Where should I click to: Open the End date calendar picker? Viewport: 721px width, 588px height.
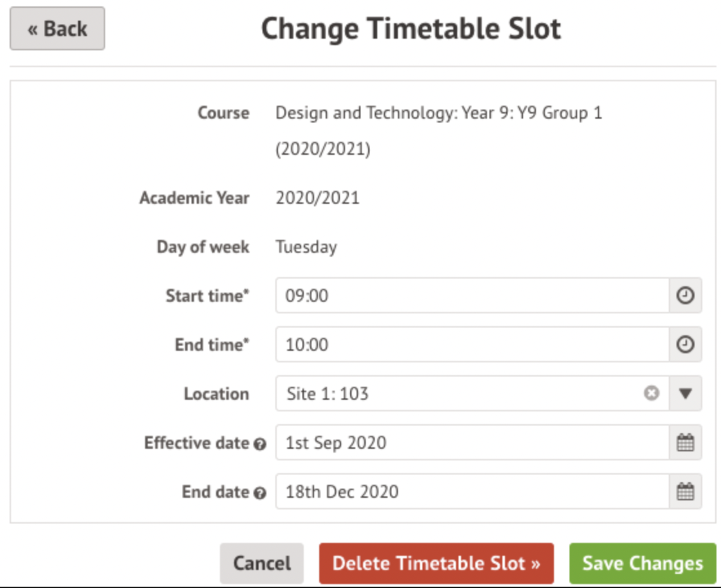tap(685, 492)
